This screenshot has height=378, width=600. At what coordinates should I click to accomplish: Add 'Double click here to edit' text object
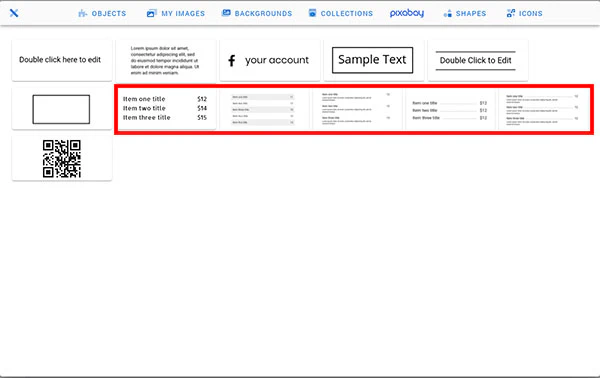(x=62, y=60)
